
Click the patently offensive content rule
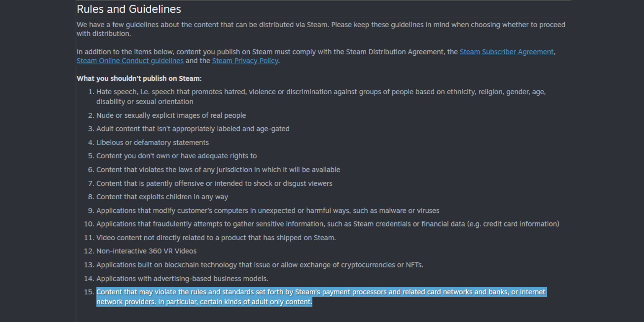coord(214,184)
